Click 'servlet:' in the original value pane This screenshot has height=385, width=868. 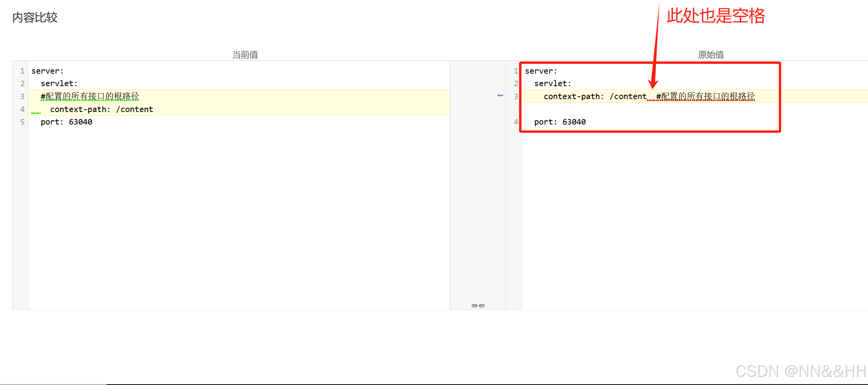(553, 83)
